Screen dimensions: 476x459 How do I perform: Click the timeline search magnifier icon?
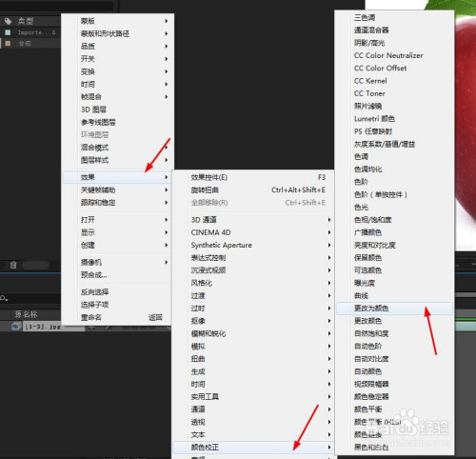click(x=4, y=298)
